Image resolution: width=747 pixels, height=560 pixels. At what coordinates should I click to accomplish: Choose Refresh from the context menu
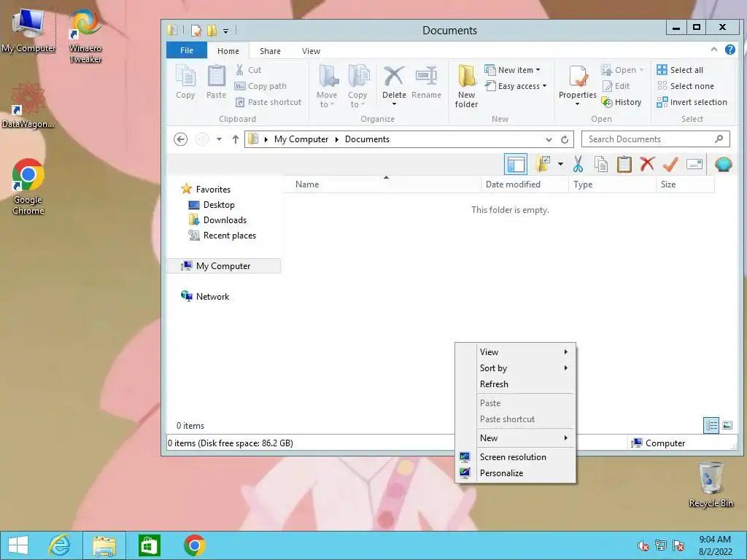(516, 384)
